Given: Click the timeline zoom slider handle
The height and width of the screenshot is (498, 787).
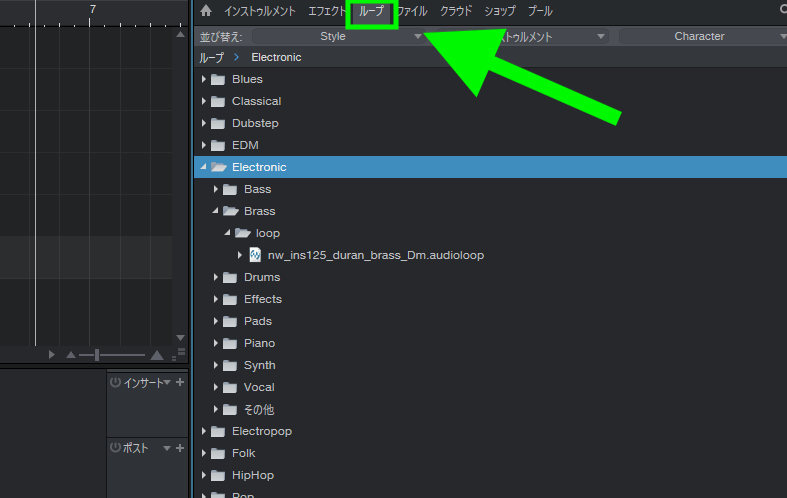Looking at the screenshot, I should pyautogui.click(x=97, y=355).
